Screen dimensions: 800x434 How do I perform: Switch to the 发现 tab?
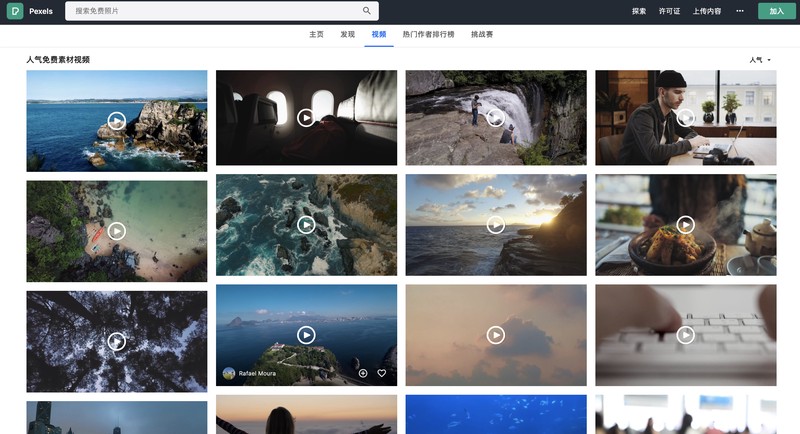[347, 34]
